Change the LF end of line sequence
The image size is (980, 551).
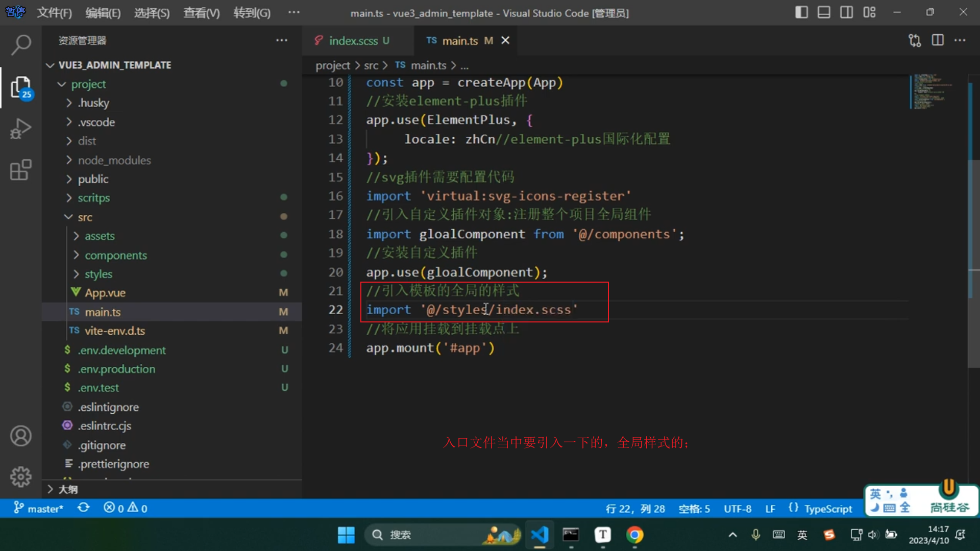[770, 509]
